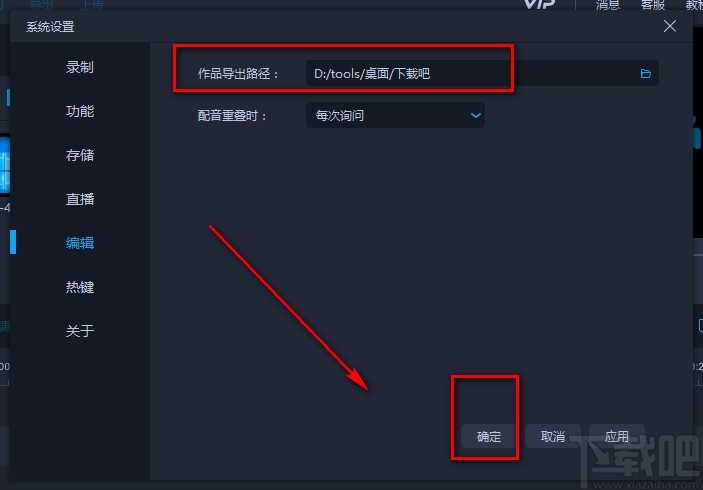The height and width of the screenshot is (490, 703).
Task: Click the VIP icon in top bar
Action: pyautogui.click(x=540, y=4)
